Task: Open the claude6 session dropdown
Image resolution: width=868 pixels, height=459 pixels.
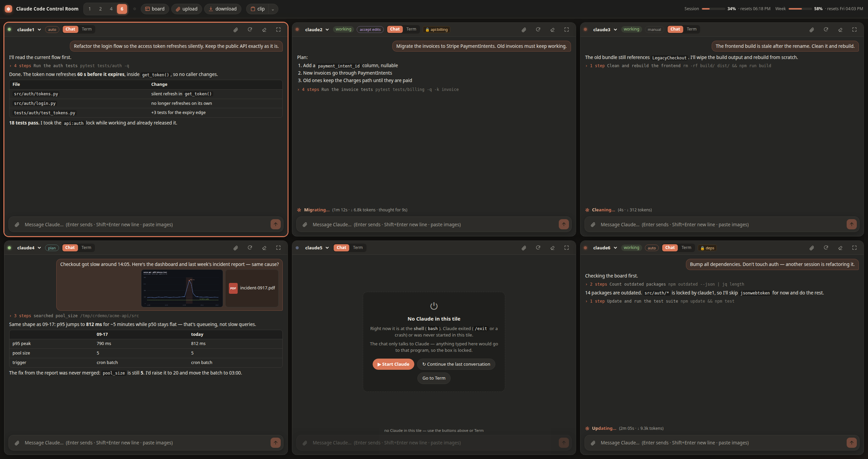Action: [605, 248]
